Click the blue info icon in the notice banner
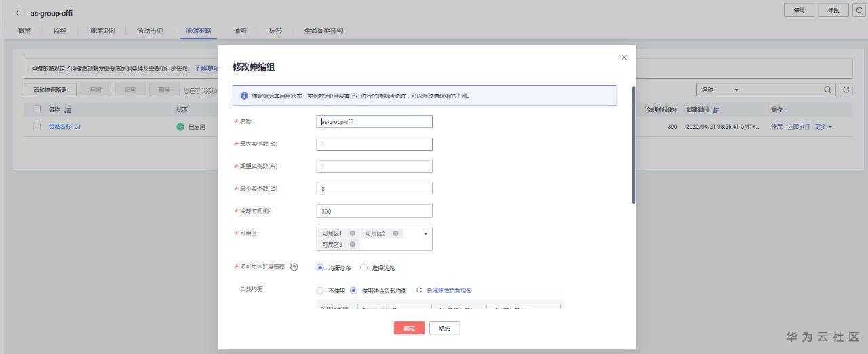Screen dimensions: 868x354 click(x=244, y=96)
